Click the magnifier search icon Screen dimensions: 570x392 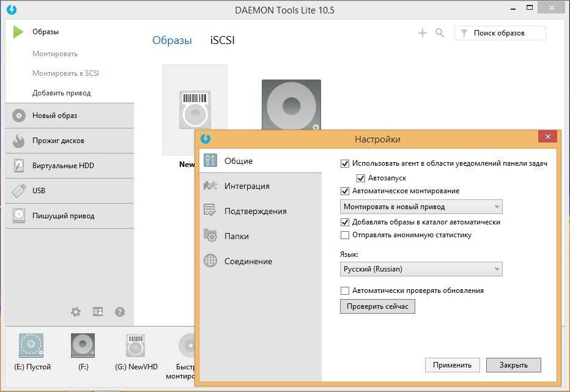pyautogui.click(x=440, y=33)
